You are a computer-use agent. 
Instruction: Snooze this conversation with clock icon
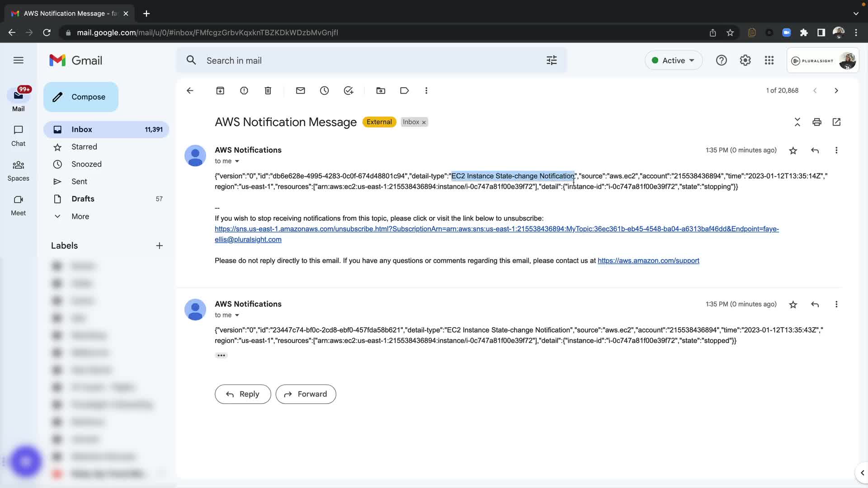coord(325,91)
